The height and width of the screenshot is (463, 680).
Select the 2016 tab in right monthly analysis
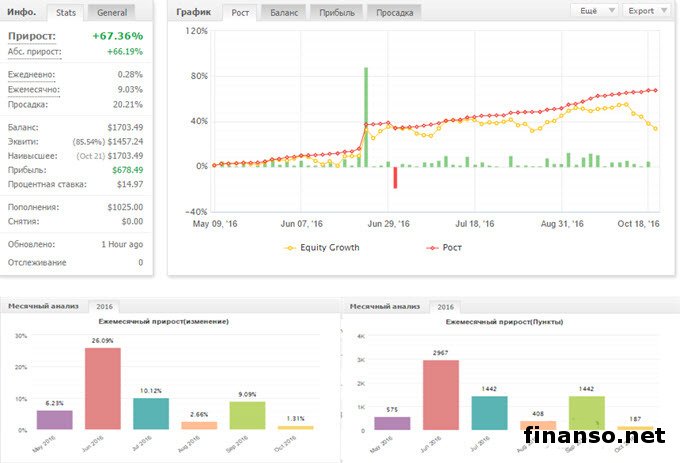point(445,306)
